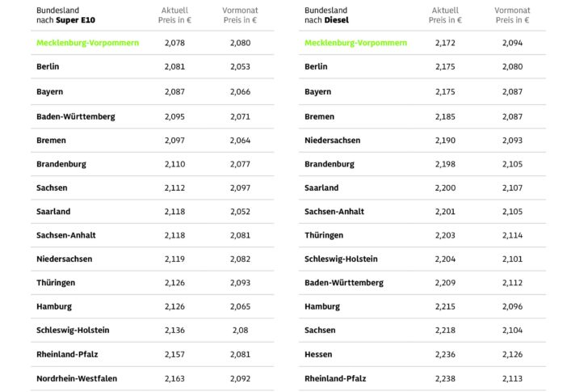
Task: Select Thüringen in the Diesel table
Action: coord(324,235)
